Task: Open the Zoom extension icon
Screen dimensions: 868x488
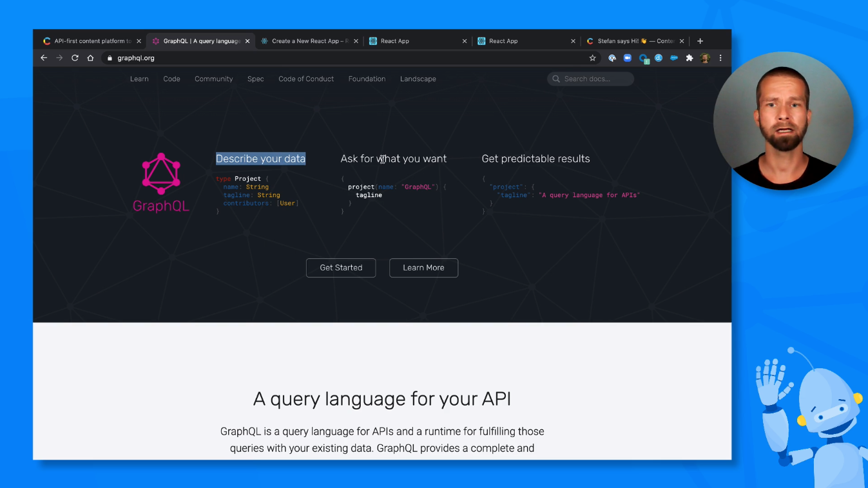Action: tap(627, 58)
